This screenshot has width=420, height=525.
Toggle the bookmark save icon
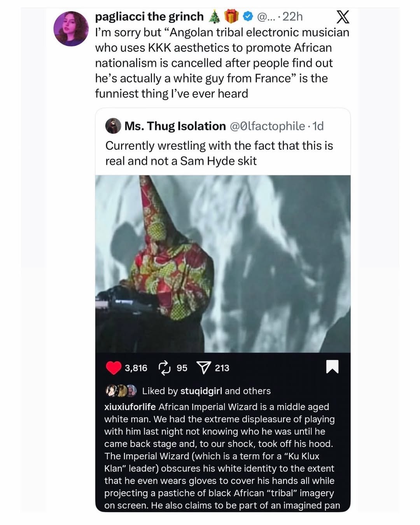point(332,367)
